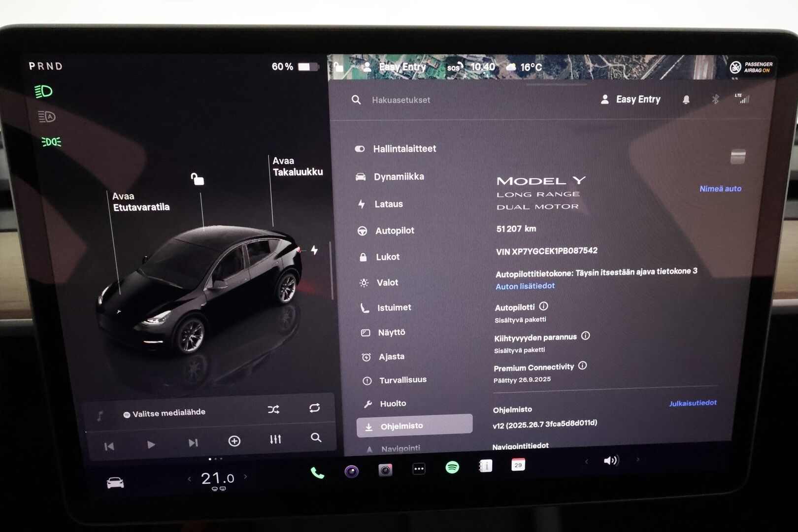Select Lataus in settings menu
The image size is (798, 532).
pos(388,204)
